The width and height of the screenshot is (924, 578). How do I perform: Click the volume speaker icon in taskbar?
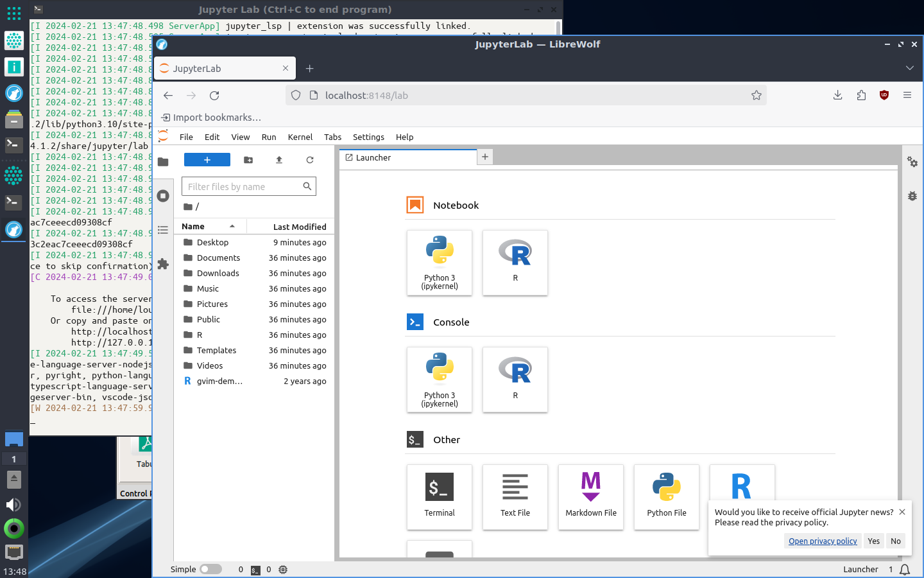click(x=13, y=505)
